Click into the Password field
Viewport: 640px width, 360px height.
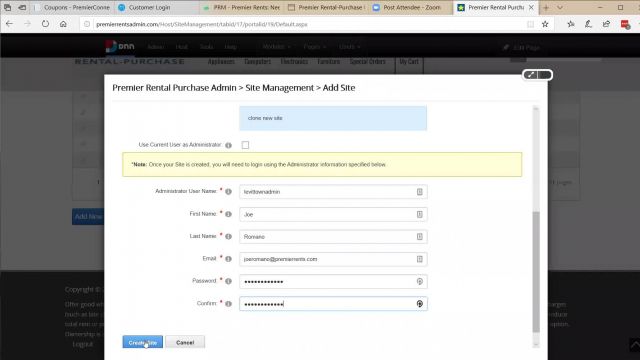pos(333,281)
